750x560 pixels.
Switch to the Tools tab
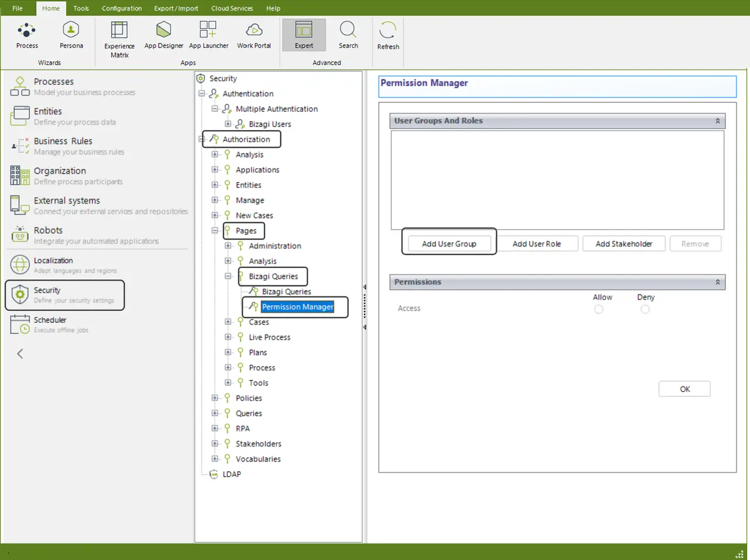pyautogui.click(x=81, y=8)
